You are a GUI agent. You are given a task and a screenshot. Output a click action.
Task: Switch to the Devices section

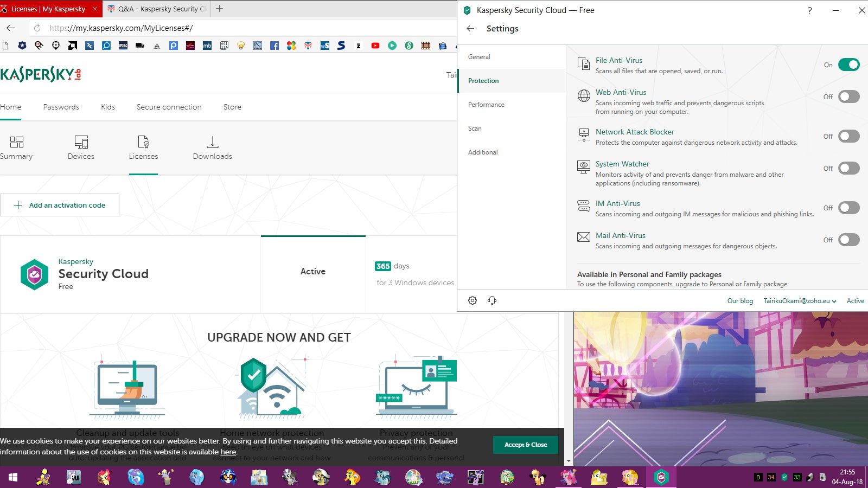pos(81,148)
